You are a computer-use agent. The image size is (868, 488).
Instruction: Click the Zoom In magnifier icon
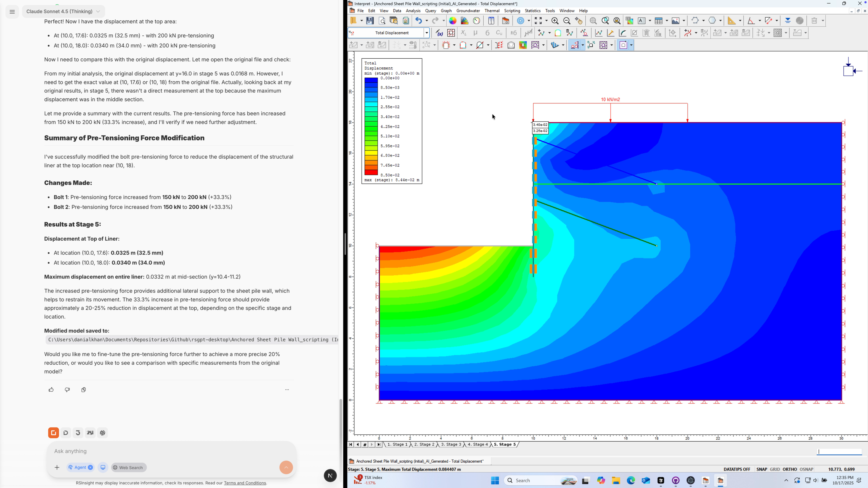tap(555, 21)
